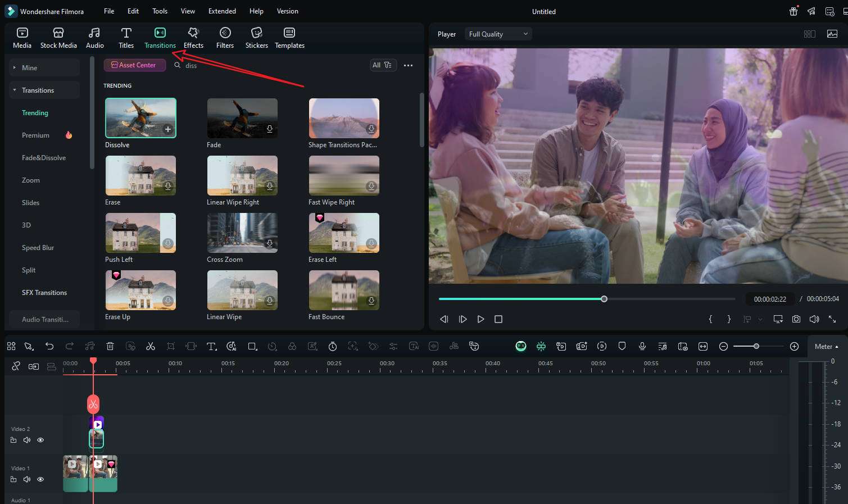Open the speed stopwatch tool
This screenshot has width=848, height=504.
tap(333, 346)
